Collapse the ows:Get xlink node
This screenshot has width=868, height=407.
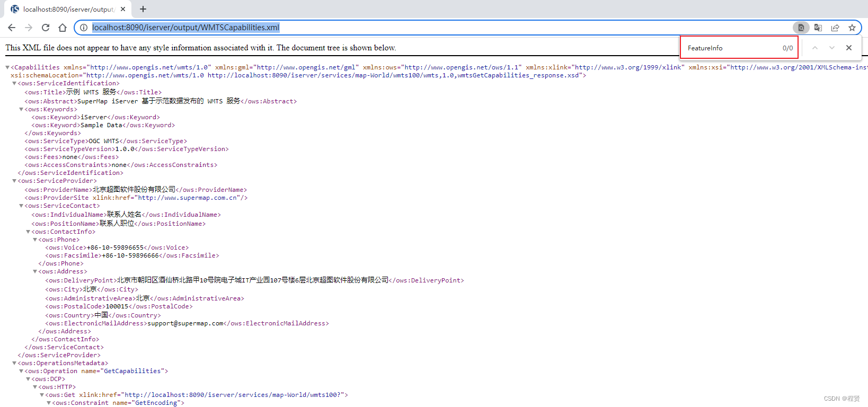42,395
